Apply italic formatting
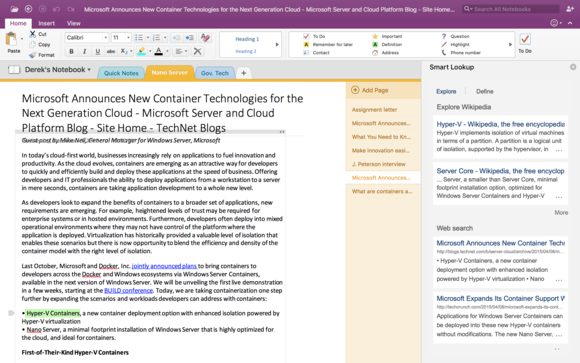This screenshot has height=363, width=580. 84,51
